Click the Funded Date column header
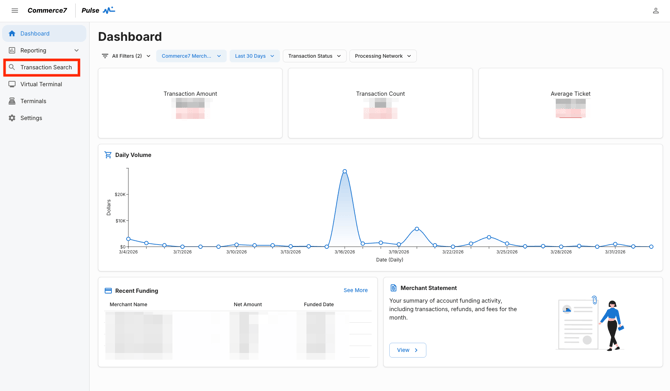The image size is (670, 391). (319, 305)
